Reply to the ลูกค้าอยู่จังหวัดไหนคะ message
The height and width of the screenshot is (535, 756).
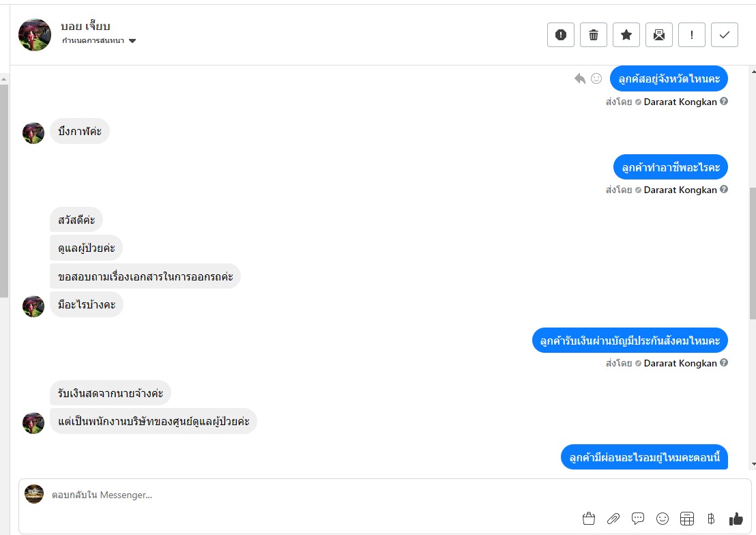tap(580, 78)
